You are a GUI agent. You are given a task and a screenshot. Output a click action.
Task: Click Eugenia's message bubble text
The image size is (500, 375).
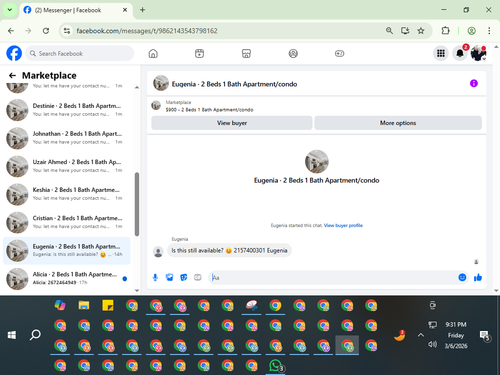(x=229, y=250)
